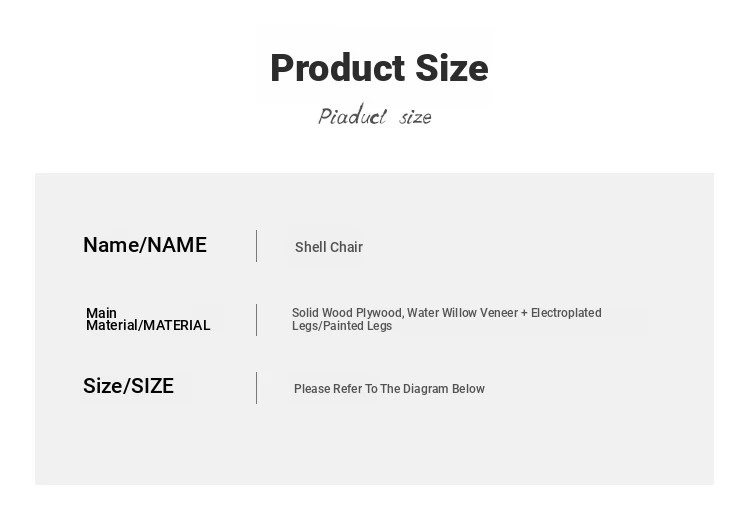Click the Solid Wood Plywood phrase
This screenshot has width=750, height=524.
(346, 313)
